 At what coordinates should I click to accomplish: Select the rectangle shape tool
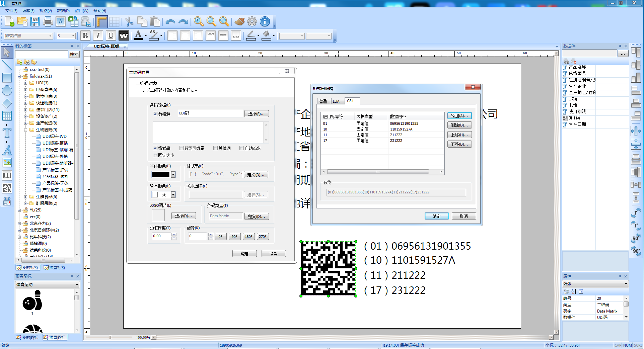click(7, 78)
